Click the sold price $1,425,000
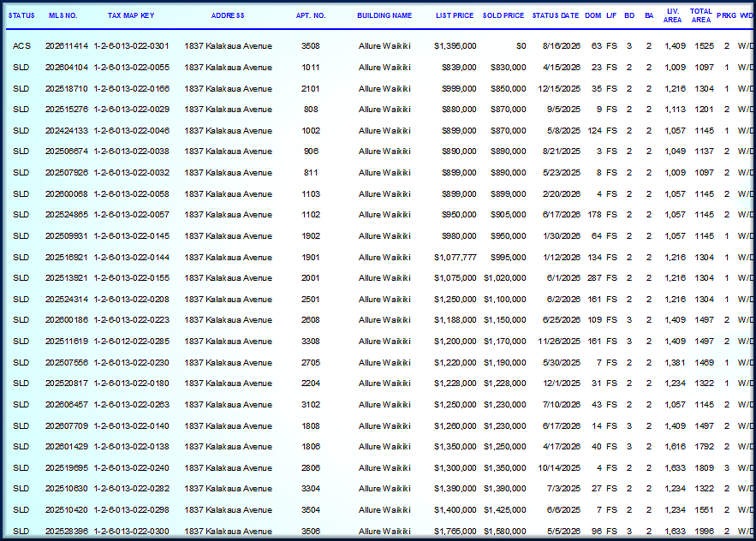This screenshot has width=756, height=541. pos(505,509)
